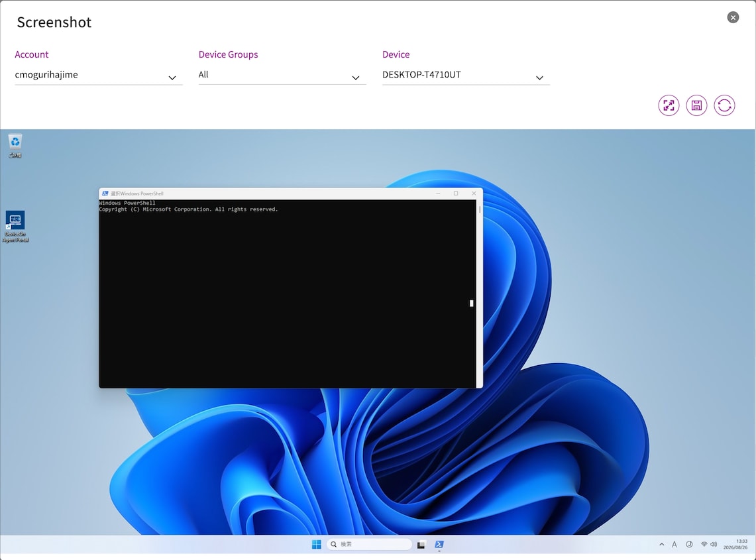Click the taskbar search box

(369, 545)
